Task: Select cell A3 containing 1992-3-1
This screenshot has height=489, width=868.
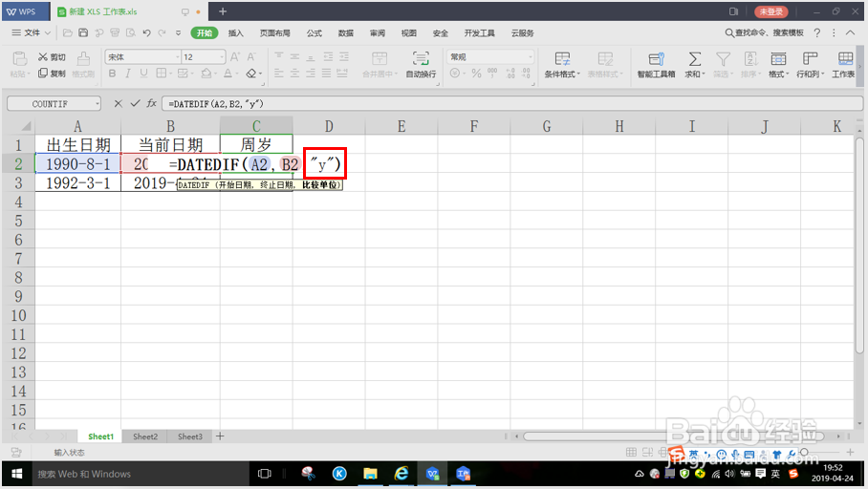Action: pyautogui.click(x=78, y=182)
